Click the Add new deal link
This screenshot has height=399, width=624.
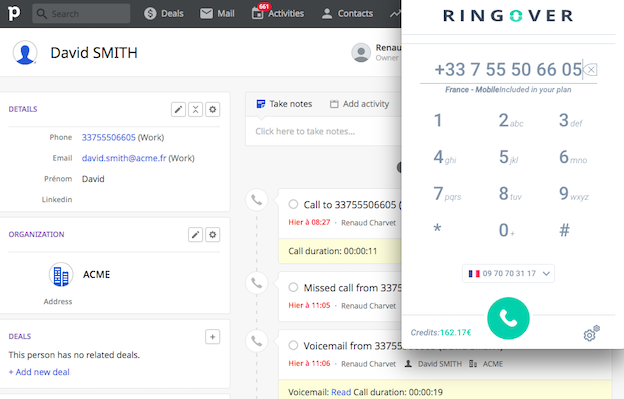coord(39,372)
